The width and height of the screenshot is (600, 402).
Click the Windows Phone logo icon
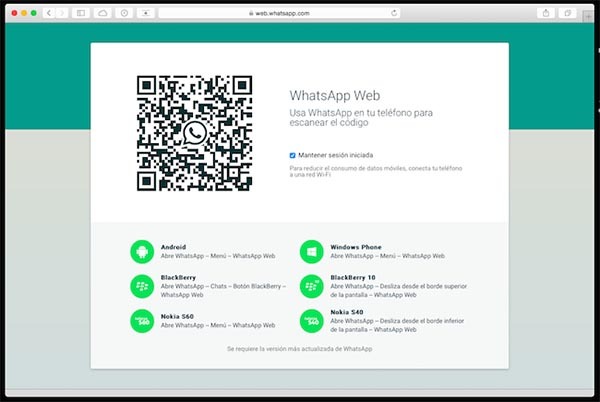pyautogui.click(x=312, y=250)
